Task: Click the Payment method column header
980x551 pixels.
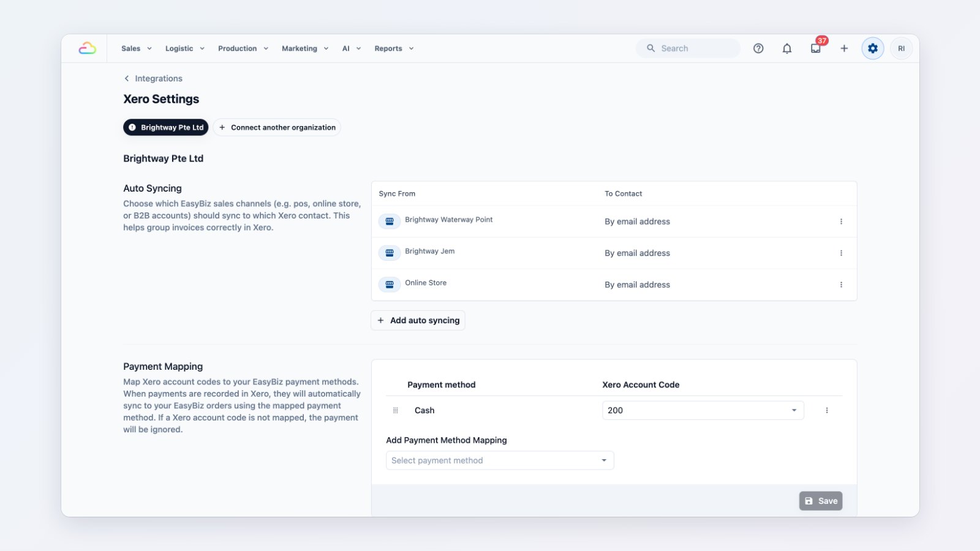Action: tap(442, 384)
